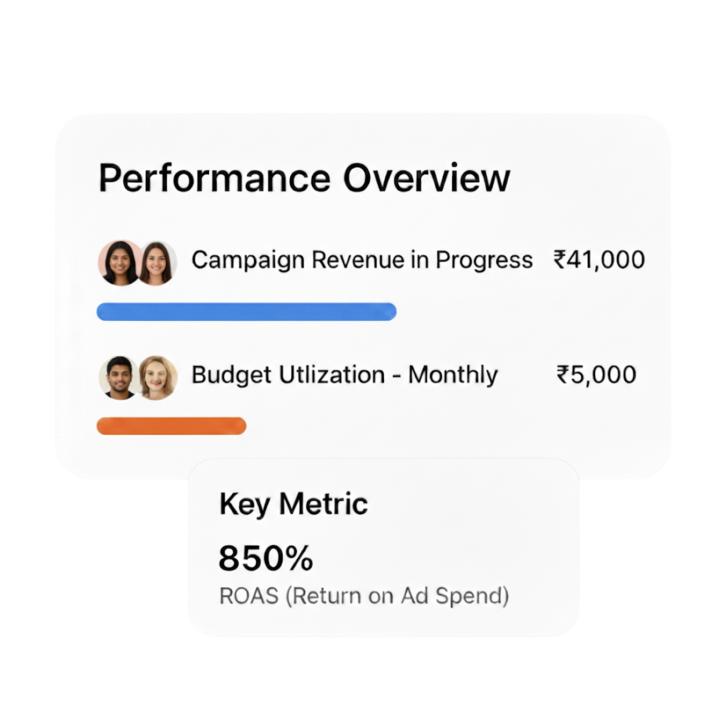Screen dimensions: 728x728
Task: Click the right avatar beside Budget Utlization
Action: pyautogui.click(x=157, y=377)
